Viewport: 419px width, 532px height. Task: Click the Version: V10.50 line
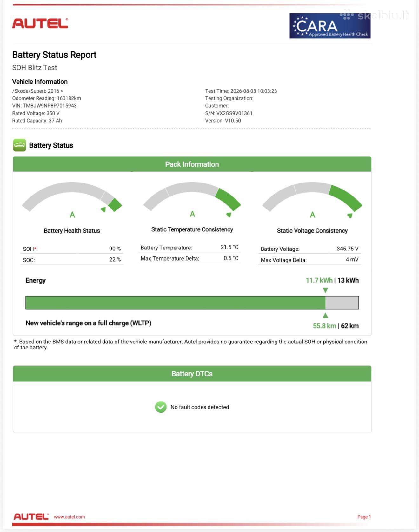223,121
